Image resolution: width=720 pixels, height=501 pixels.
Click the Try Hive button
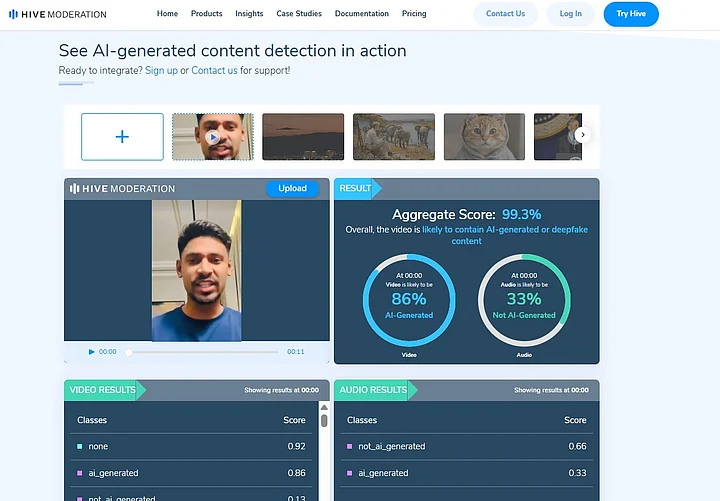(x=631, y=14)
